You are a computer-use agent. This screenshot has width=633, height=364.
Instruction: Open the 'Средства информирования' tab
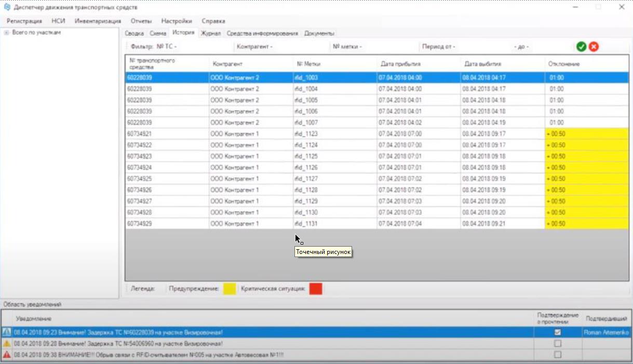tap(262, 34)
